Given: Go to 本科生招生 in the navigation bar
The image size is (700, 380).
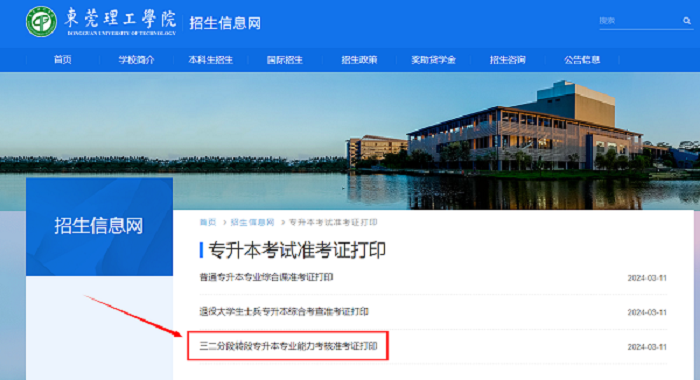Looking at the screenshot, I should (x=210, y=60).
